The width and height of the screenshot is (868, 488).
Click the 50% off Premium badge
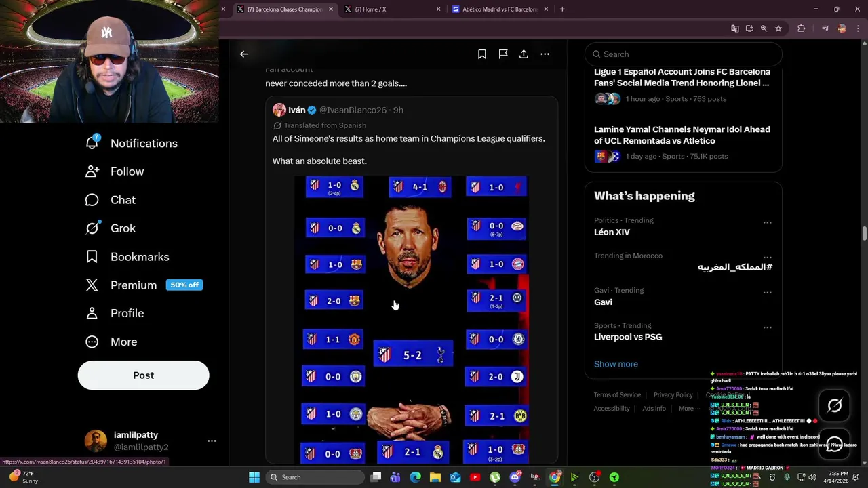(184, 285)
